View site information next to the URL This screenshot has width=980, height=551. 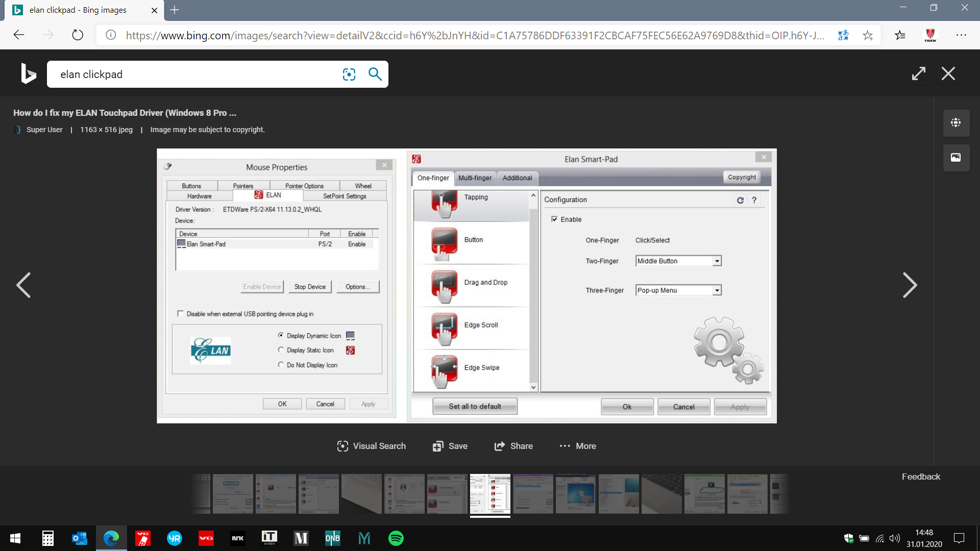(111, 35)
